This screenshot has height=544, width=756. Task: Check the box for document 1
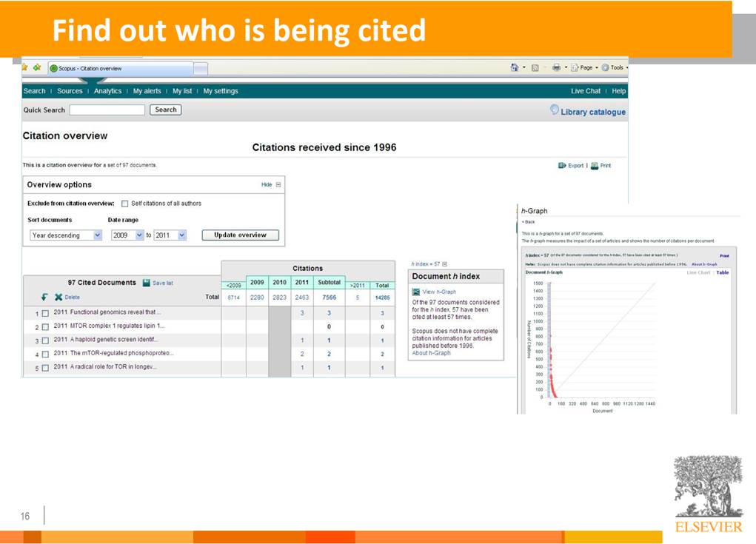coord(44,313)
